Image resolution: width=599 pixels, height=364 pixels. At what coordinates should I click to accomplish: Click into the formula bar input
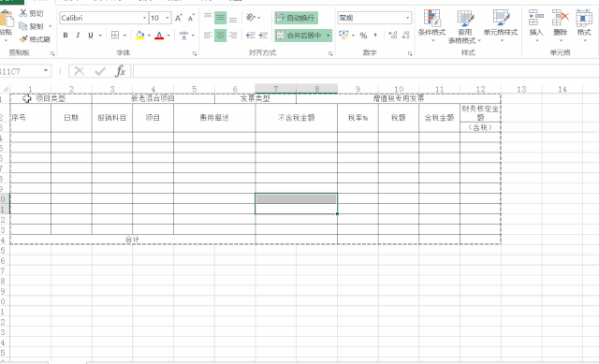pos(366,71)
